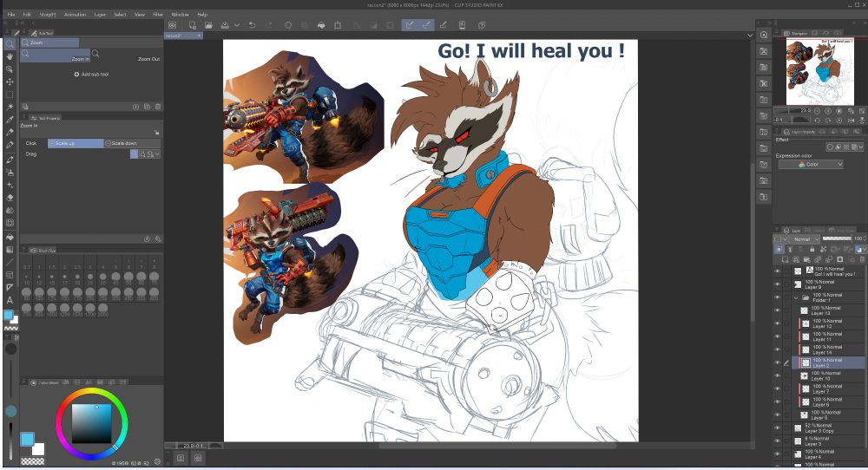Hide the 'Go! I will heal you !' text layer
The width and height of the screenshot is (868, 470).
click(777, 271)
